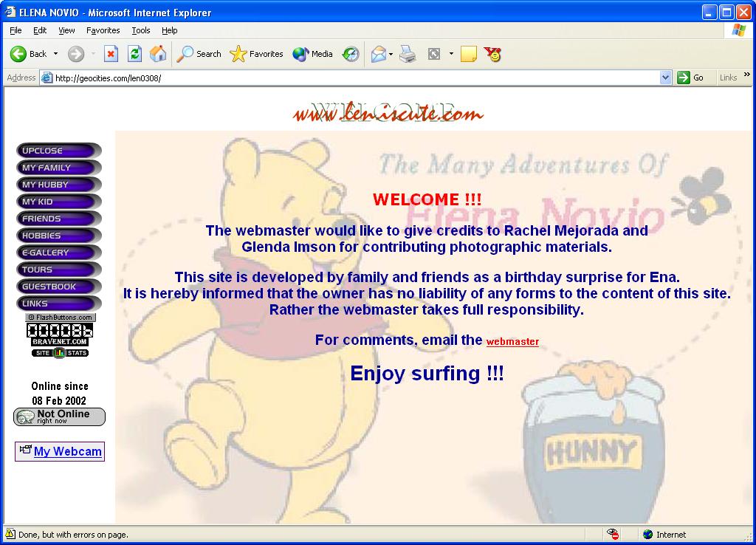Viewport: 756px width, 545px height.
Task: Click the webmaster email link
Action: [x=512, y=341]
